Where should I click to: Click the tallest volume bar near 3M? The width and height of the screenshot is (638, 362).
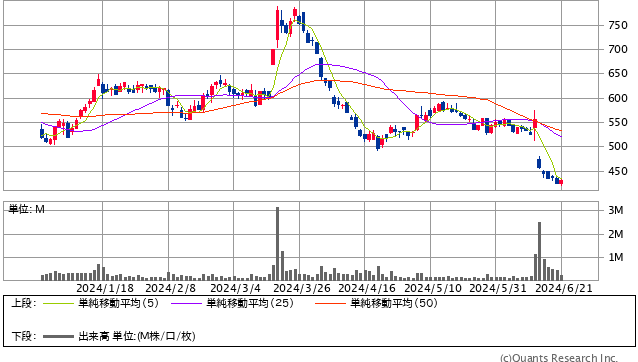(277, 244)
